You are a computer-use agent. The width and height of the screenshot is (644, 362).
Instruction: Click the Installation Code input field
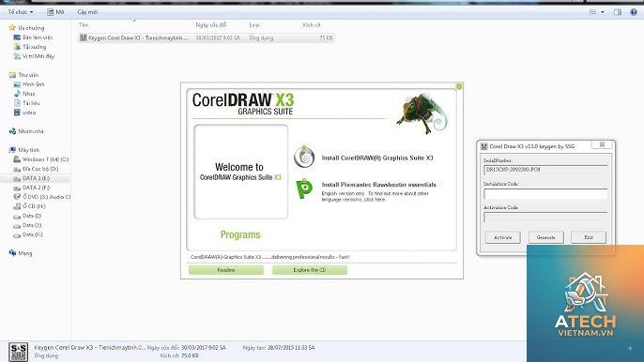(x=545, y=194)
